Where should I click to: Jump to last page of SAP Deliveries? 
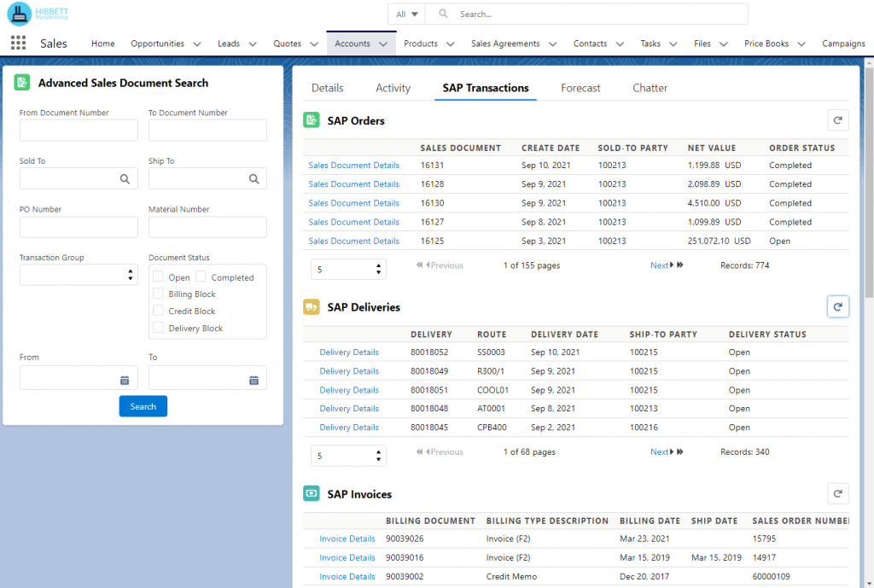pyautogui.click(x=680, y=451)
